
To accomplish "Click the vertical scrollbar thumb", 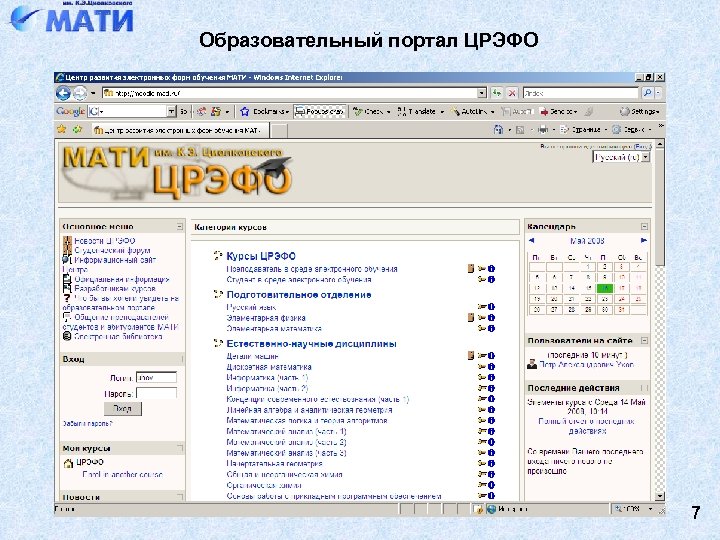I will (x=660, y=208).
